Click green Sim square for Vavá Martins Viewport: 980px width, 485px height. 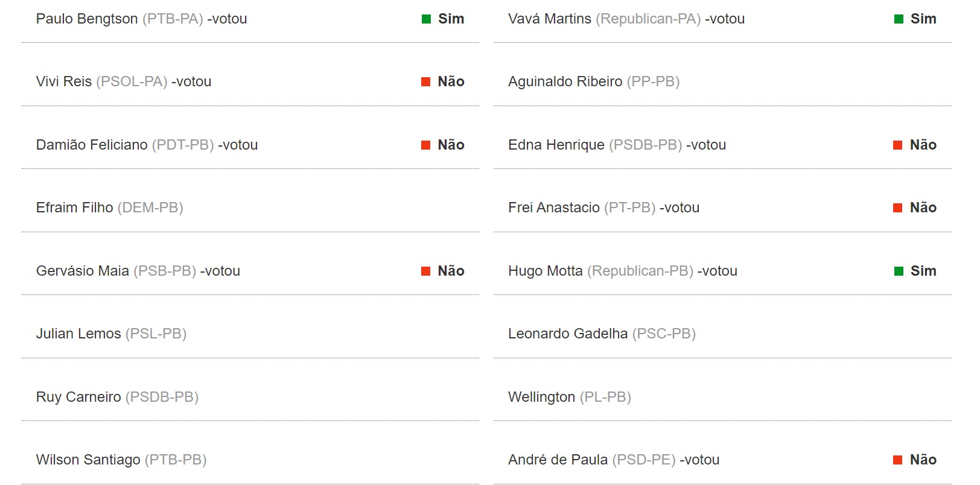(899, 19)
